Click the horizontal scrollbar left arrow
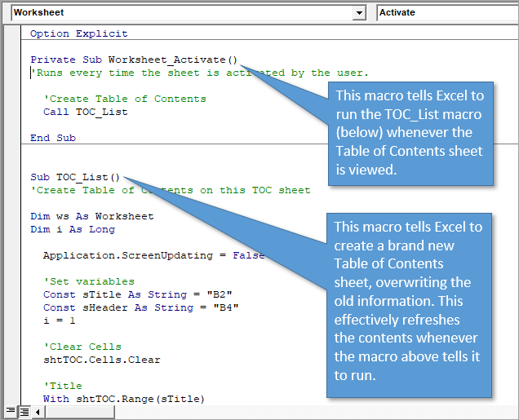The height and width of the screenshot is (420, 519). click(x=38, y=412)
